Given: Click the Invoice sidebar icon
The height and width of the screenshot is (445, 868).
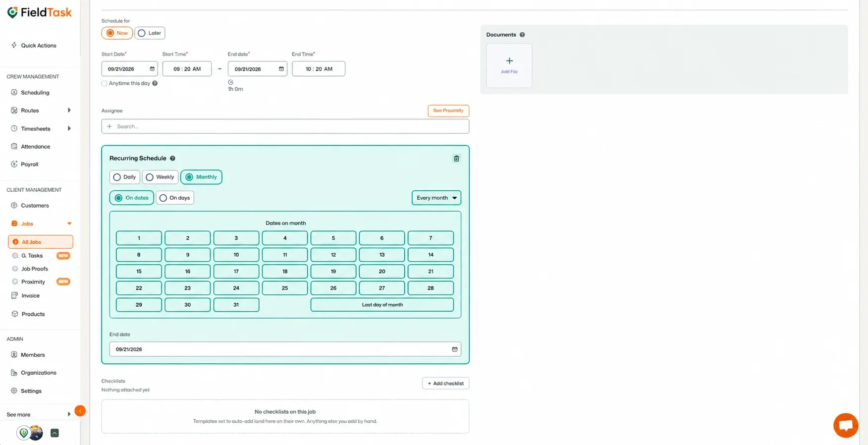Looking at the screenshot, I should point(14,295).
